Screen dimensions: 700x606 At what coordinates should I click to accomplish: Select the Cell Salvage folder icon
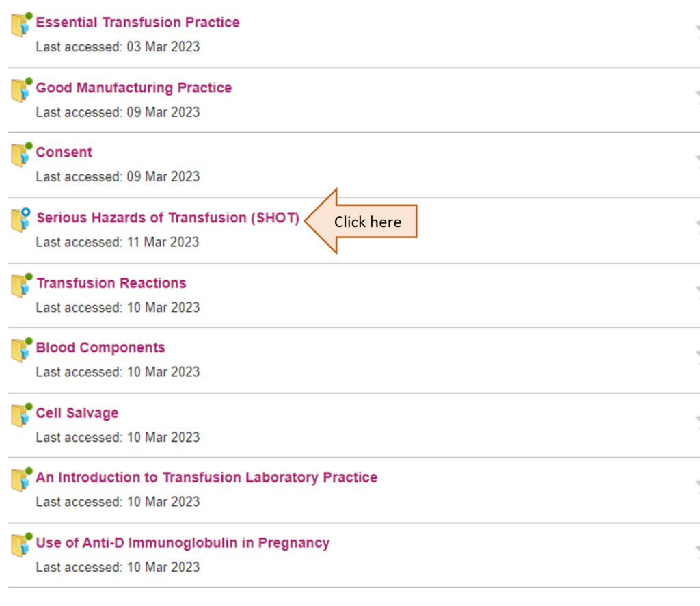click(21, 415)
